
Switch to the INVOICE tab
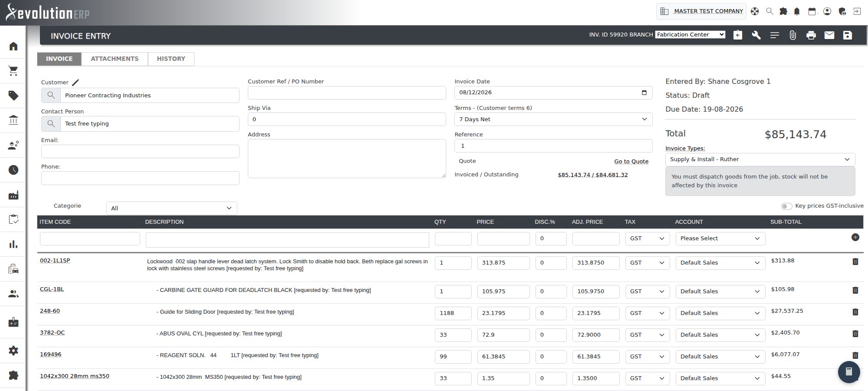(x=59, y=59)
